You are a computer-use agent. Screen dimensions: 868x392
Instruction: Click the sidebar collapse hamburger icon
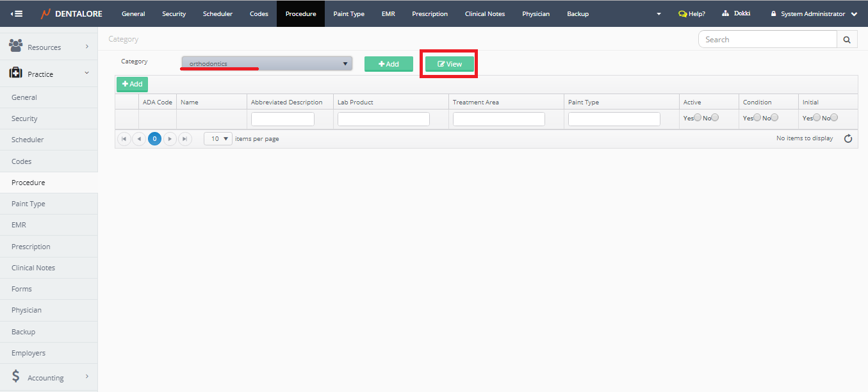pyautogui.click(x=17, y=13)
